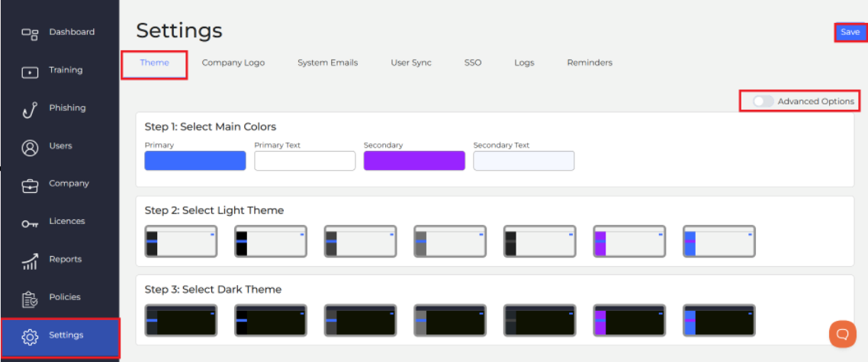
Task: Click the Phishing hook icon
Action: pyautogui.click(x=29, y=109)
